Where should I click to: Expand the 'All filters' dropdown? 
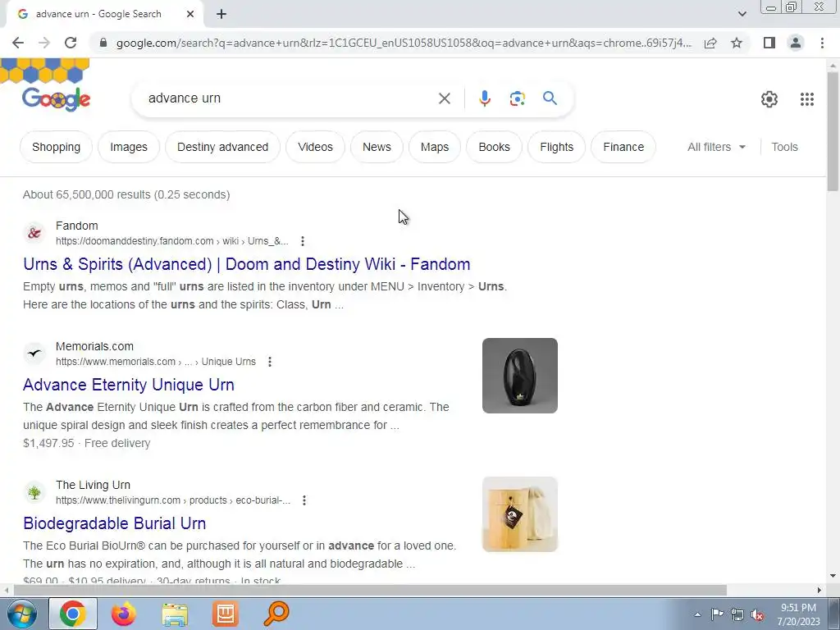point(716,147)
